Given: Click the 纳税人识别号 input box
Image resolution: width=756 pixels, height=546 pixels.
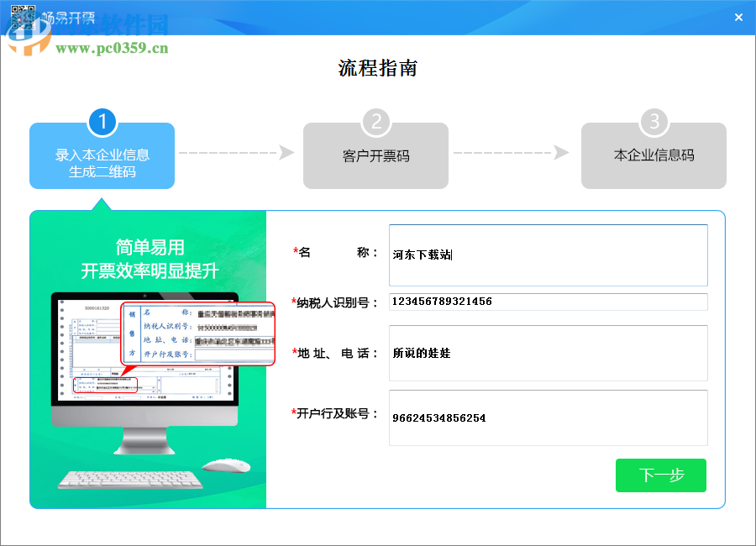Looking at the screenshot, I should pyautogui.click(x=546, y=302).
